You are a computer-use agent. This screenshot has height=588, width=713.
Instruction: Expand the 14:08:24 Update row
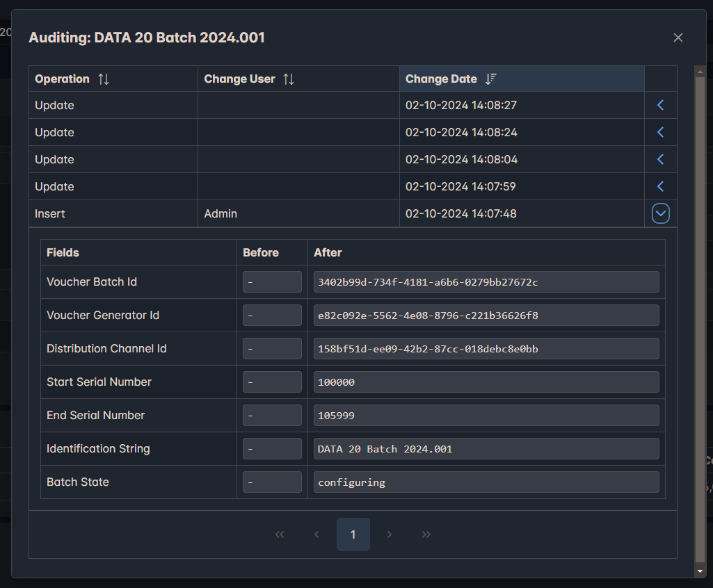coord(661,133)
